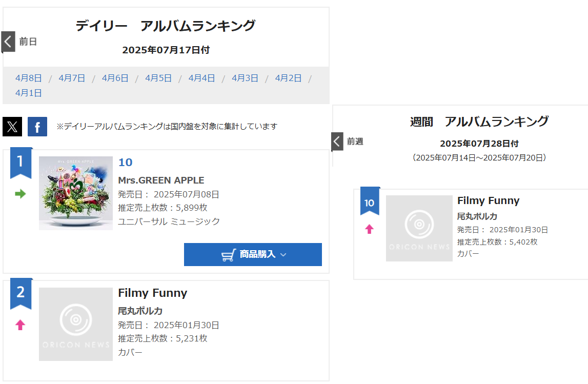Click release date 2025年01月30日 in weekly ranking
Screen dimensions: 588x384
click(x=519, y=230)
